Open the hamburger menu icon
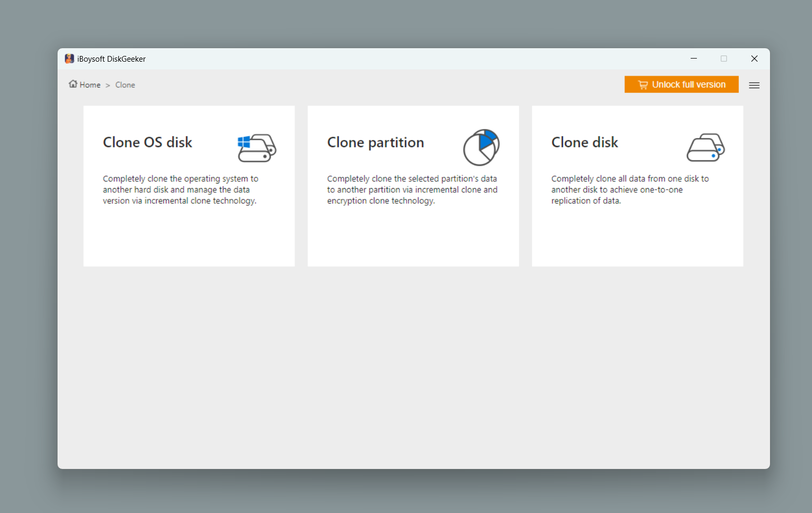Viewport: 812px width, 513px height. [754, 85]
